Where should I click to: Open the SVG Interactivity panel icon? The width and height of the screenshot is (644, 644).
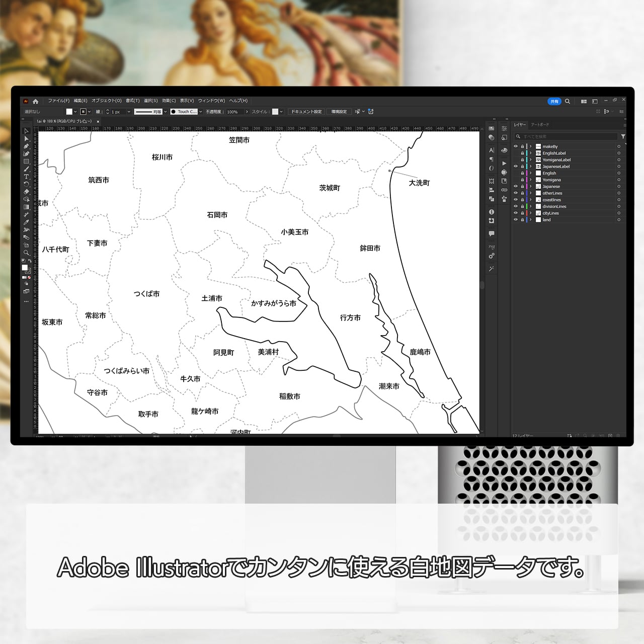492,247
